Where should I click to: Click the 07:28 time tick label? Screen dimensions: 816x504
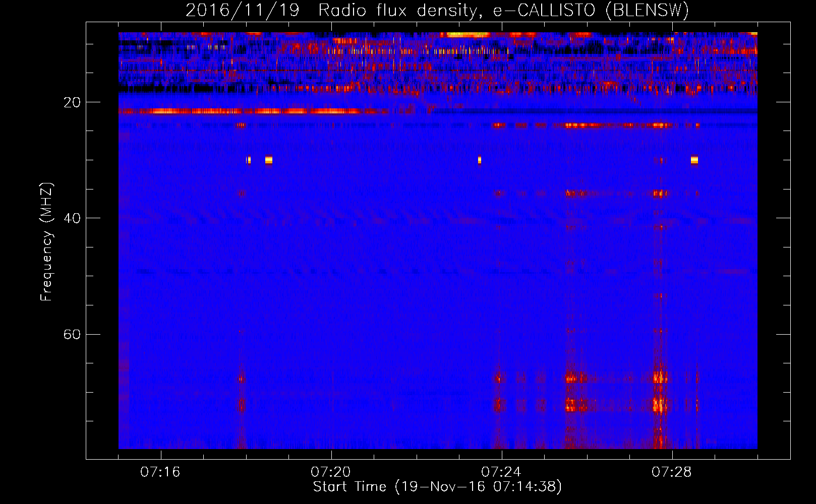click(x=672, y=472)
